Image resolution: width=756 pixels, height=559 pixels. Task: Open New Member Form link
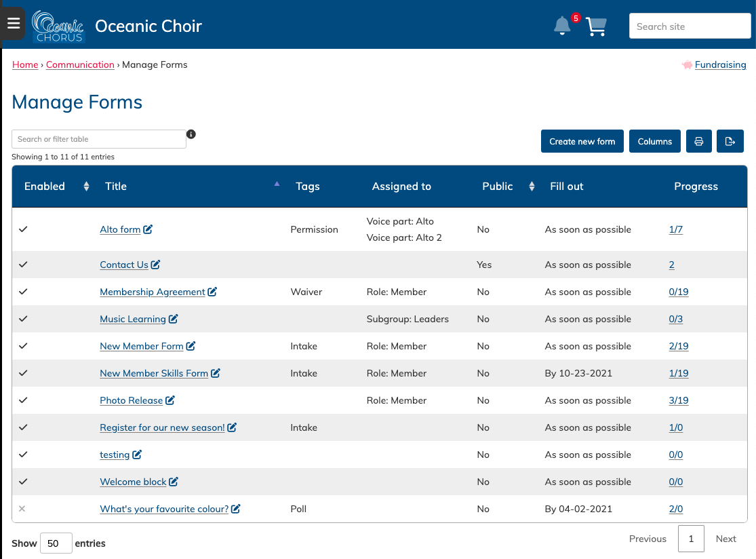[x=141, y=346]
